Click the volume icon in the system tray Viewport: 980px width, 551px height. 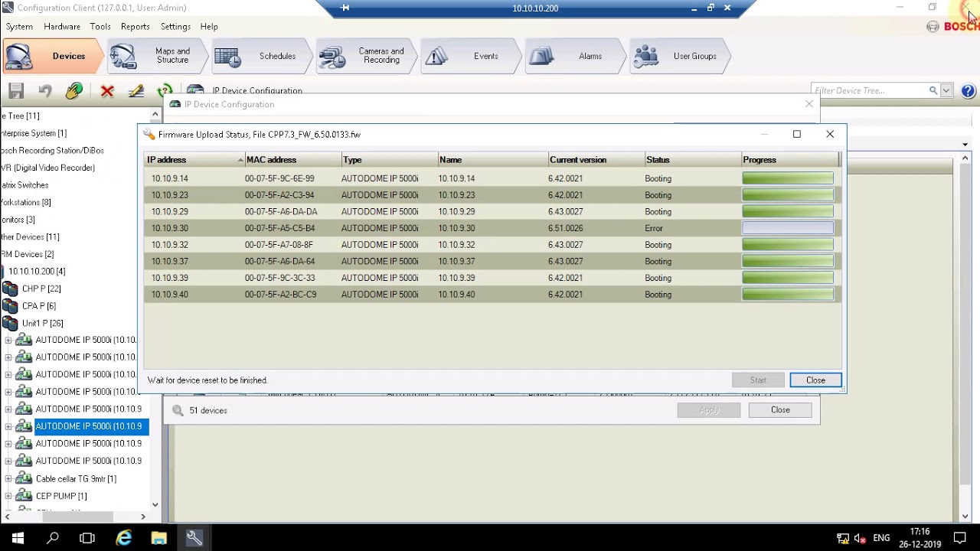[860, 538]
